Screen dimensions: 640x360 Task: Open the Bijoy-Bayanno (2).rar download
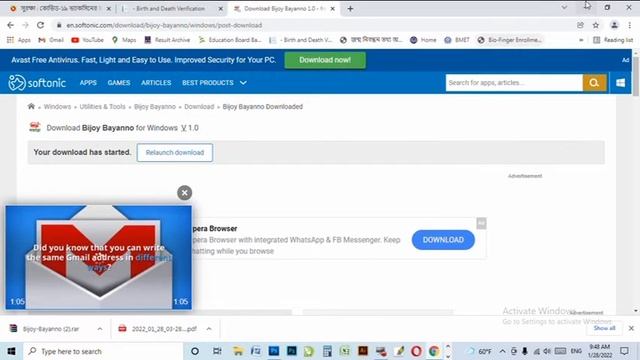[51, 329]
